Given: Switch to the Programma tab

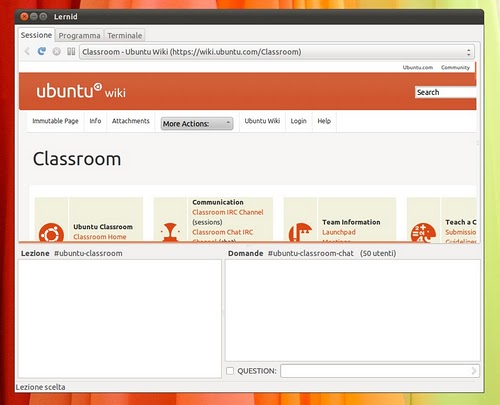Looking at the screenshot, I should tap(79, 35).
